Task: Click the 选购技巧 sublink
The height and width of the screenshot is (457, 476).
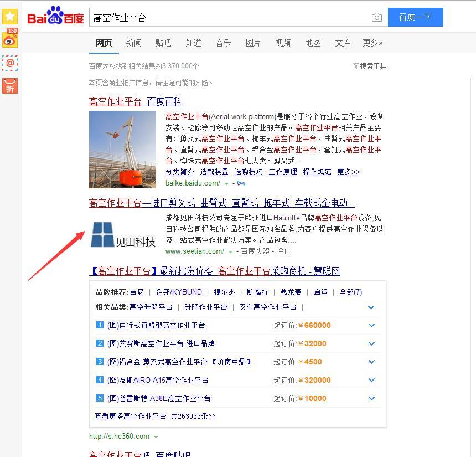Action: pos(249,172)
